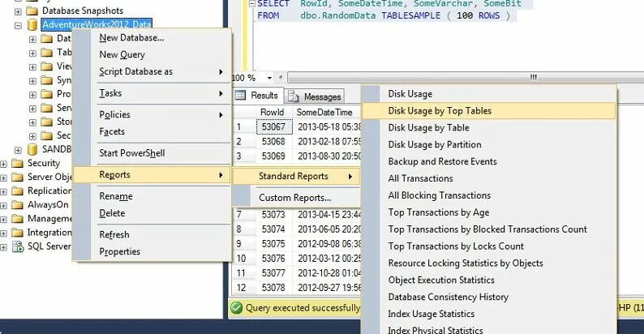Image resolution: width=644 pixels, height=334 pixels.
Task: Click the Results grid tab icon
Action: (x=240, y=96)
